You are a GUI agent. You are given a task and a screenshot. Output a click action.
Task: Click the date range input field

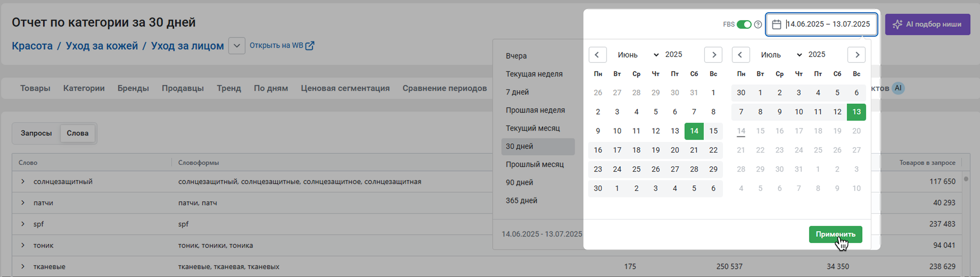coord(821,24)
